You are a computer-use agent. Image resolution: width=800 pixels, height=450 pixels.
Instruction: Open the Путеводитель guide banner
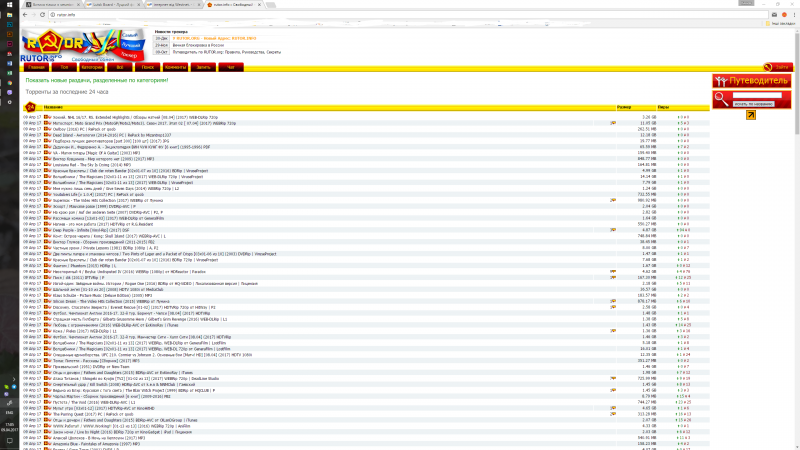point(752,81)
